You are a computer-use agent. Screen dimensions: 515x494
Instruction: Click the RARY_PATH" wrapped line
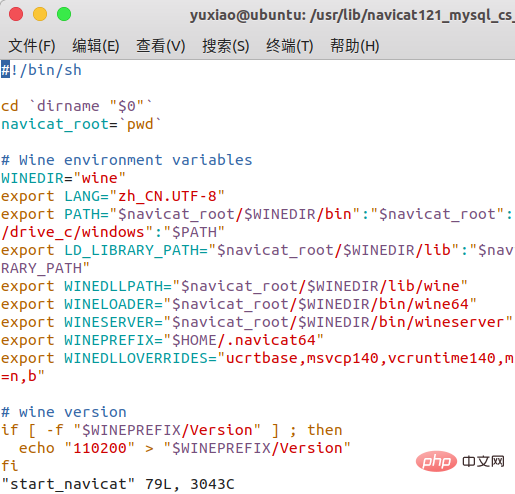tap(45, 268)
